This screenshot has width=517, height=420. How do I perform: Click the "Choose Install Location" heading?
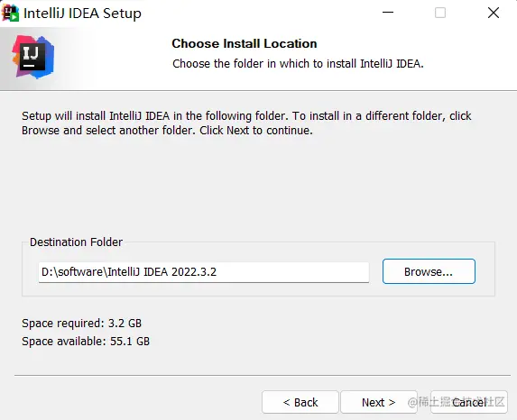(x=245, y=43)
